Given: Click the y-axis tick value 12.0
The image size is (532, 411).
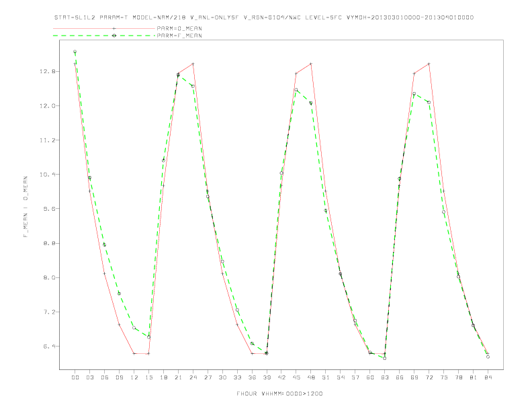Looking at the screenshot, I should [x=47, y=106].
